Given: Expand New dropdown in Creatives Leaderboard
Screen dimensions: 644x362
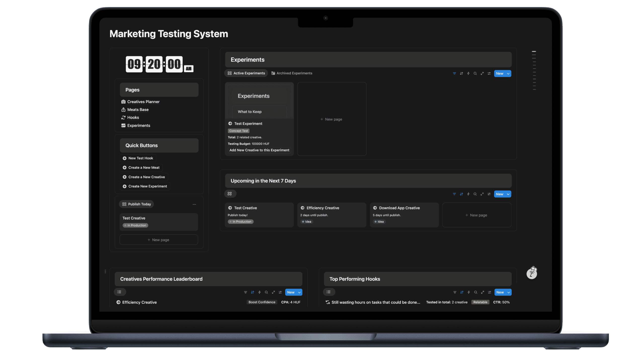Looking at the screenshot, I should point(299,292).
